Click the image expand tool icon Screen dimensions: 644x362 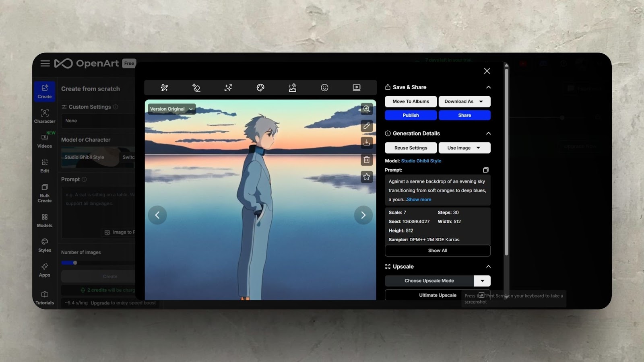click(x=293, y=88)
